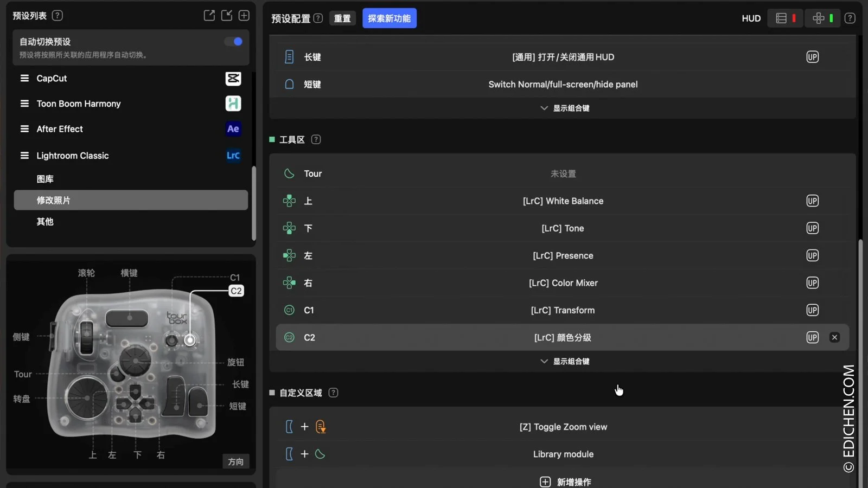Toggle the 自动切换预设 switch
This screenshot has height=488, width=868.
pos(234,42)
